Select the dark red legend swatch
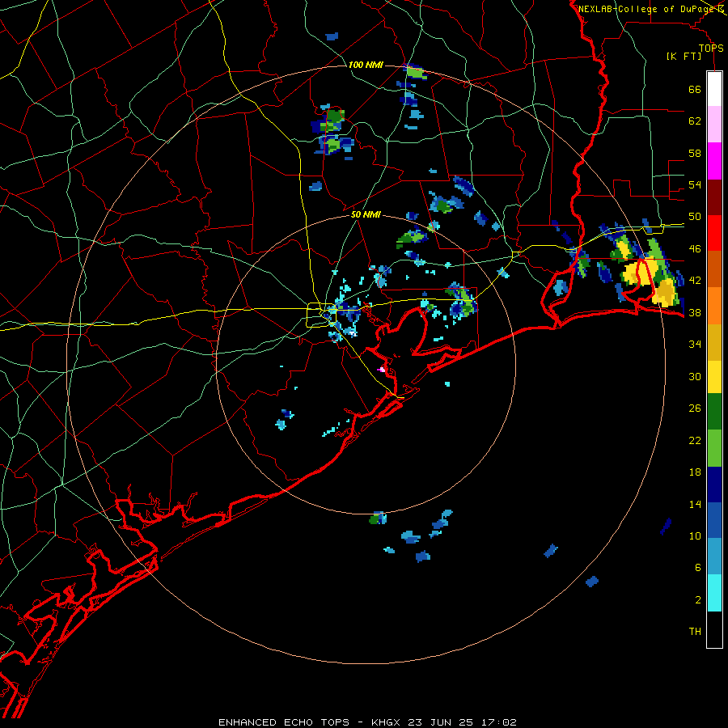 click(714, 197)
